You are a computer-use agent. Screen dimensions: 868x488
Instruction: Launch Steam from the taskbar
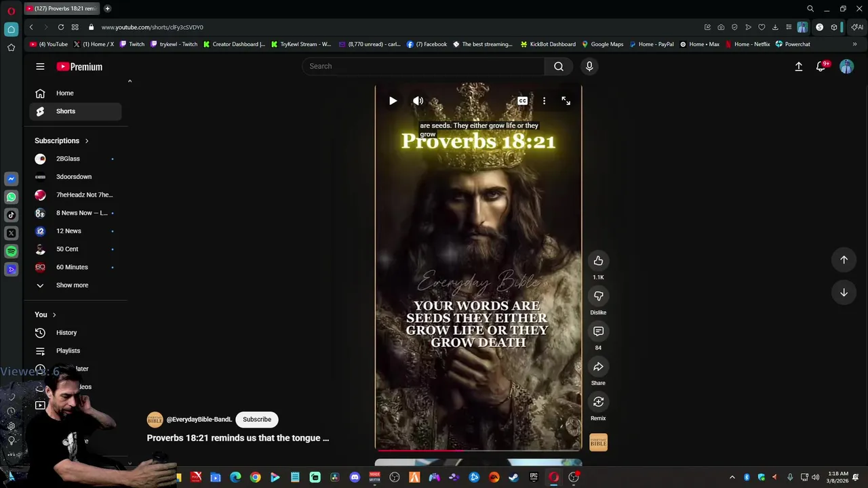513,477
